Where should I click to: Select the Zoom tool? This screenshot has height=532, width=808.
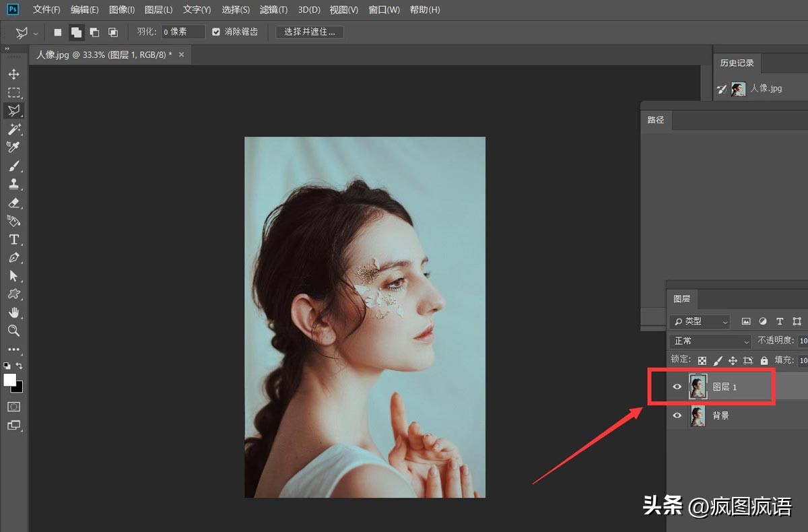13,331
